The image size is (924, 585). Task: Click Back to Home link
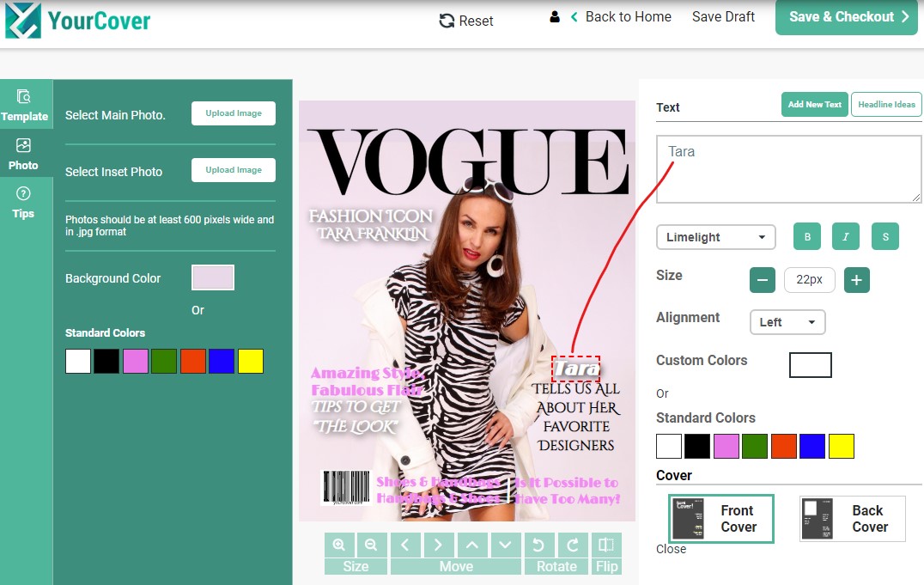pos(629,17)
